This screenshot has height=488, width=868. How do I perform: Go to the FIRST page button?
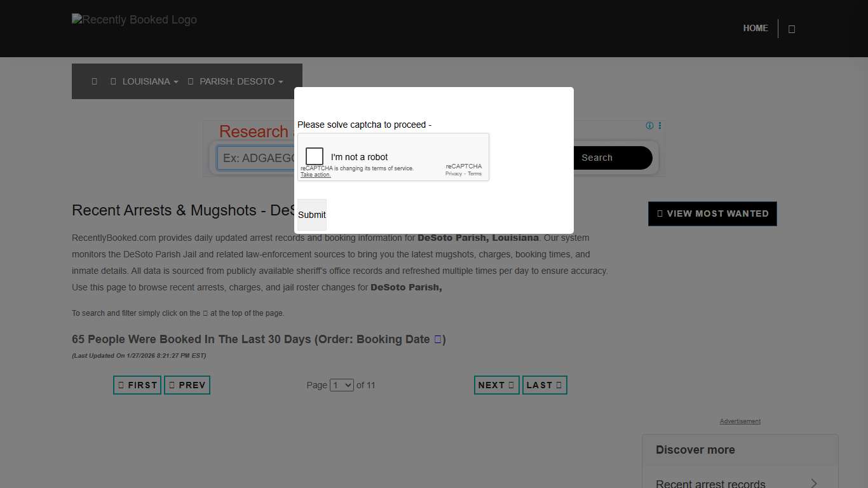137,385
